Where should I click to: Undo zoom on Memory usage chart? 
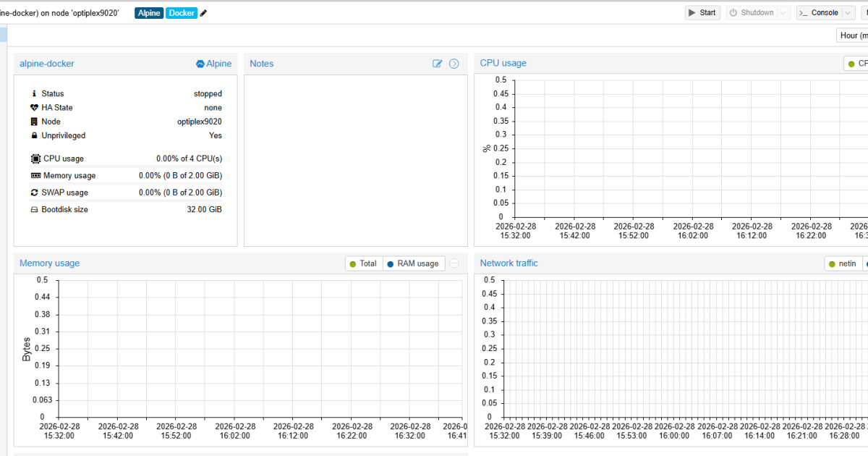pyautogui.click(x=454, y=263)
